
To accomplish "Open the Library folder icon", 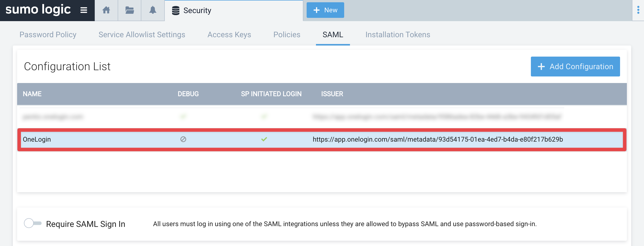I will tap(130, 10).
